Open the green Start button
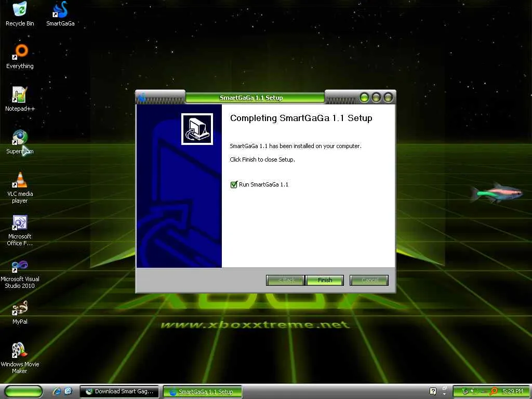This screenshot has width=532, height=399. pyautogui.click(x=23, y=392)
